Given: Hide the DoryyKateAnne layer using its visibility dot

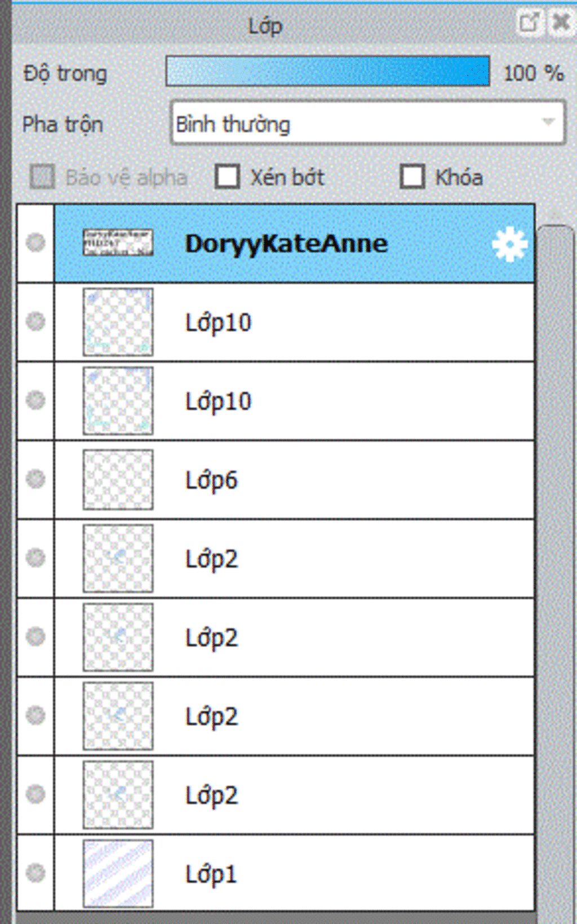Looking at the screenshot, I should coord(35,243).
